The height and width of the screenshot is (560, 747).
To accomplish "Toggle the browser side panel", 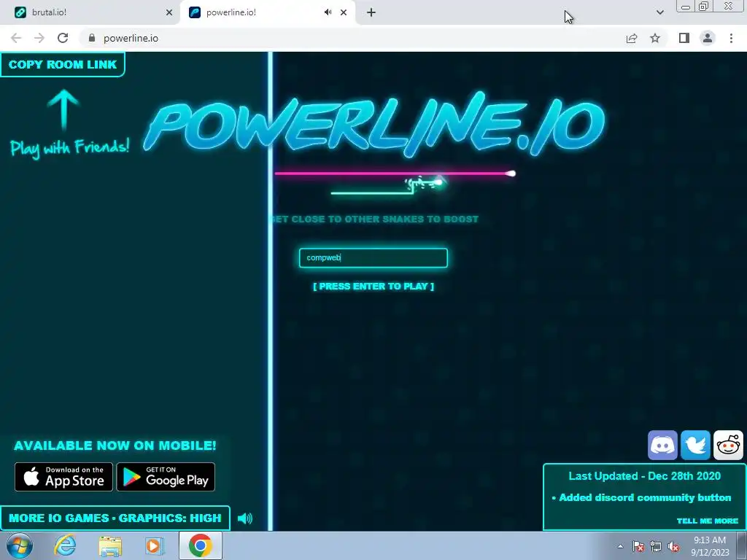I will pos(684,38).
